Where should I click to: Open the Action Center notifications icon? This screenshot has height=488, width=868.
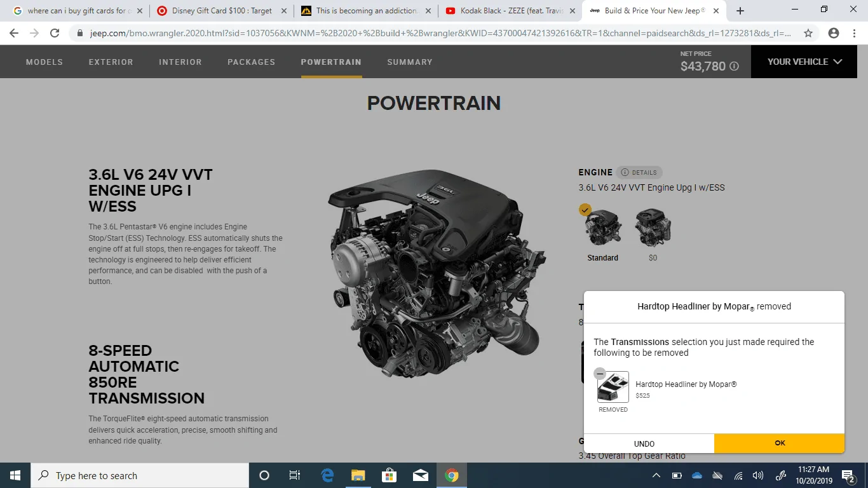pos(848,475)
